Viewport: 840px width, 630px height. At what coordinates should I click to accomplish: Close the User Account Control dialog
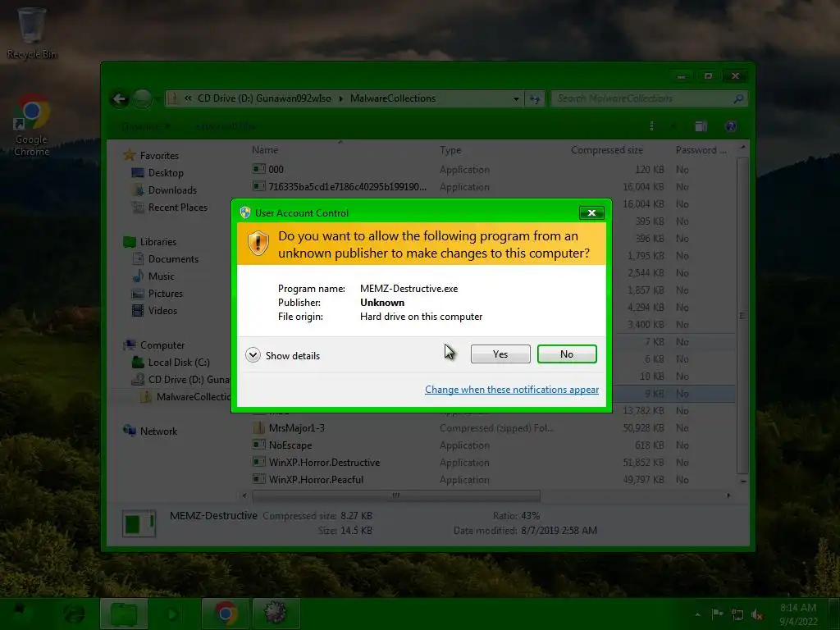click(x=591, y=212)
